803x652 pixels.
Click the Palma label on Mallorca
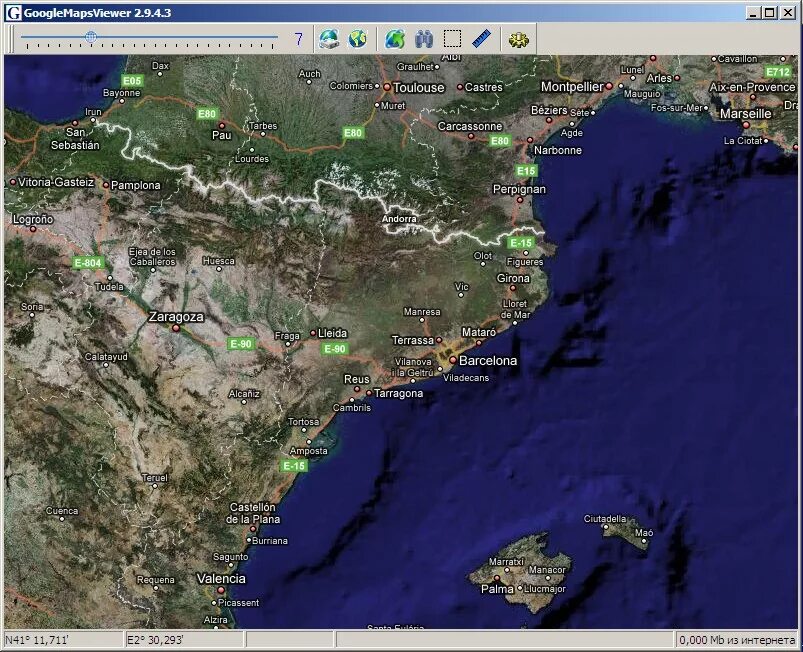pyautogui.click(x=497, y=589)
